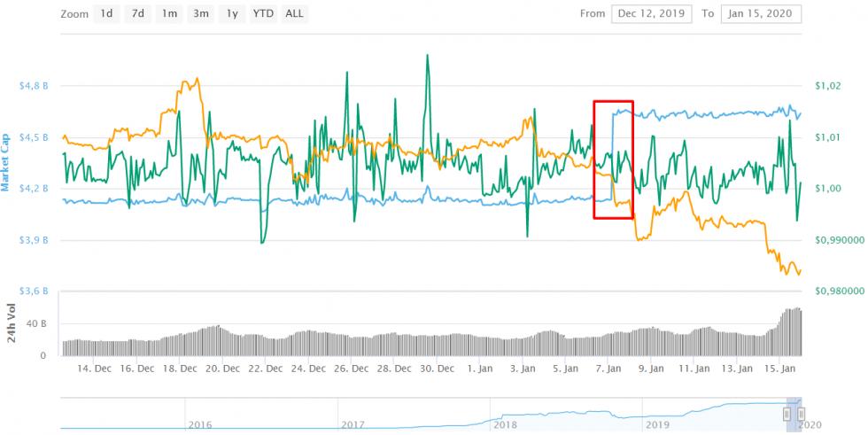Click inside the red highlighted rectangle
The image size is (868, 435).
tap(613, 159)
